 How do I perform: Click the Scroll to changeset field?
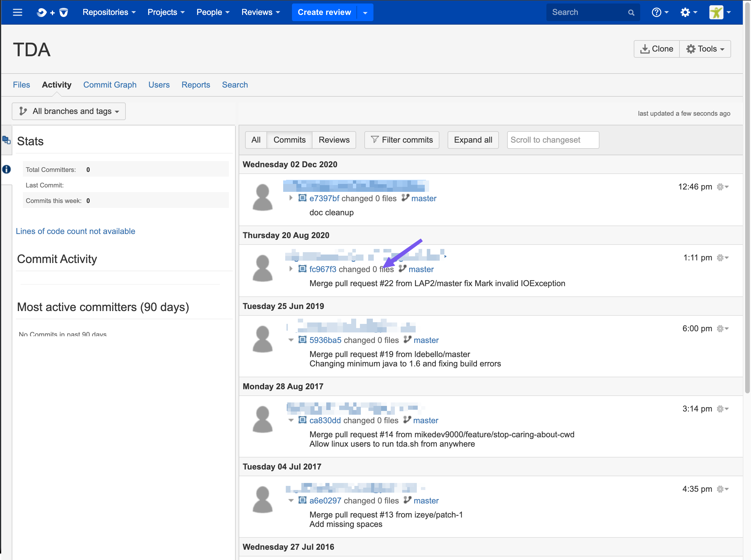pyautogui.click(x=553, y=140)
